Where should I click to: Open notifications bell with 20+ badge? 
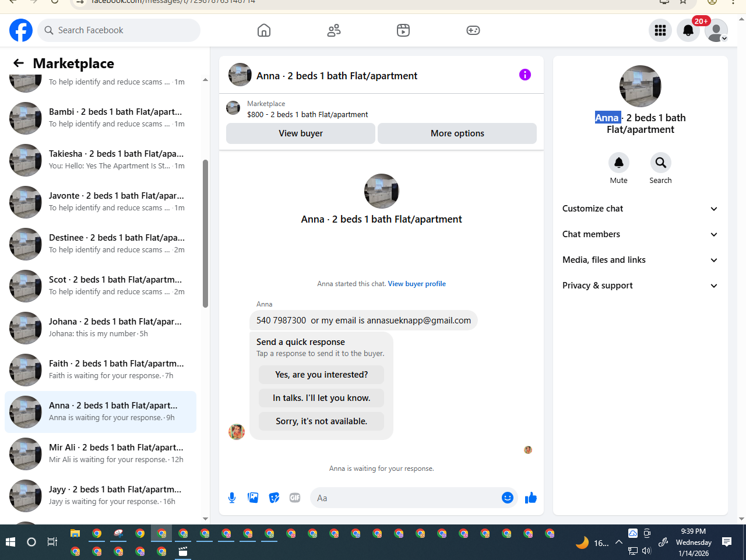click(688, 30)
